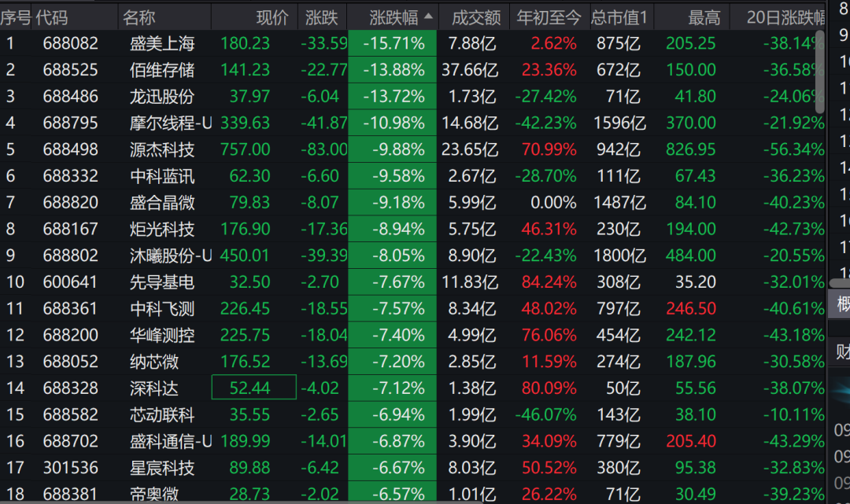
Task: Click the highlighted 52.44 price cell
Action: click(253, 388)
